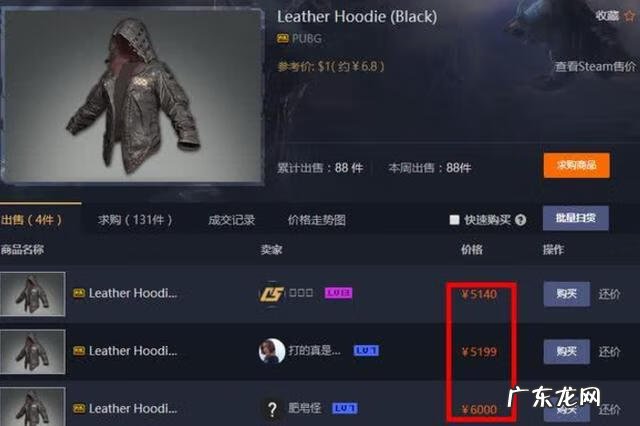Buy the ¥5140 Leather Hoodie listing
Image resolution: width=640 pixels, height=426 pixels.
567,294
